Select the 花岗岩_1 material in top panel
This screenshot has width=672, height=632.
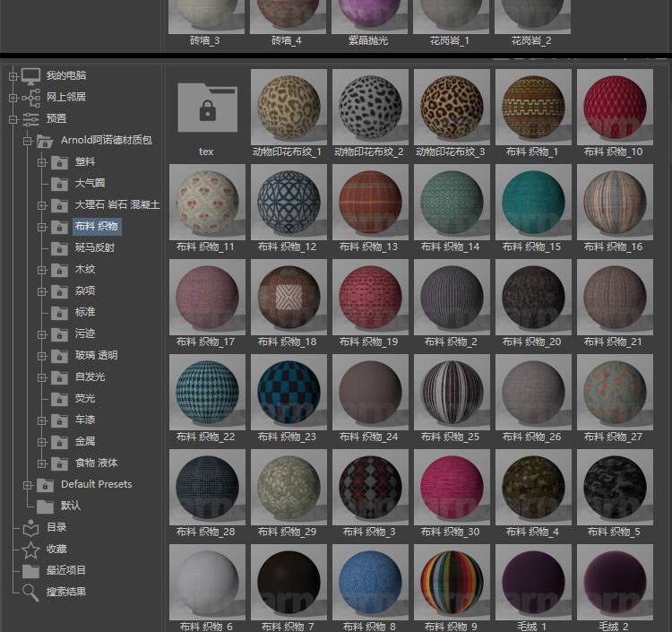coord(451,17)
